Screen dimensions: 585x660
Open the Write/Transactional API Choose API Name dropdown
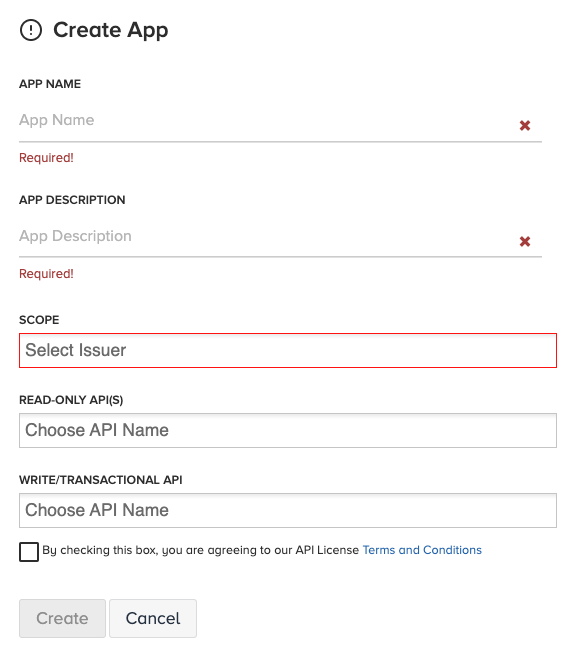point(288,511)
